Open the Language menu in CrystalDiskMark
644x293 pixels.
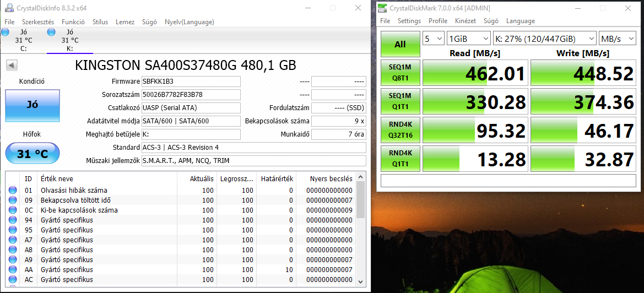pyautogui.click(x=521, y=21)
